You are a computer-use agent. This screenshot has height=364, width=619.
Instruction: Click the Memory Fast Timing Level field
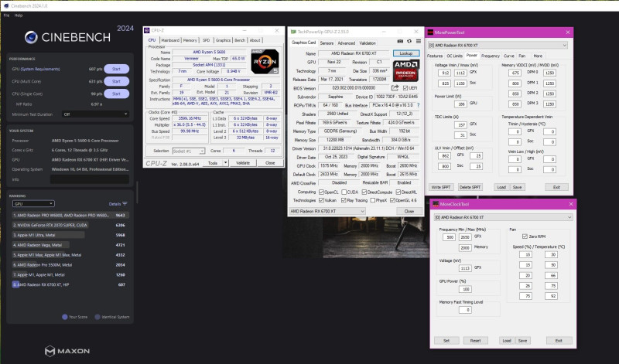(466, 310)
